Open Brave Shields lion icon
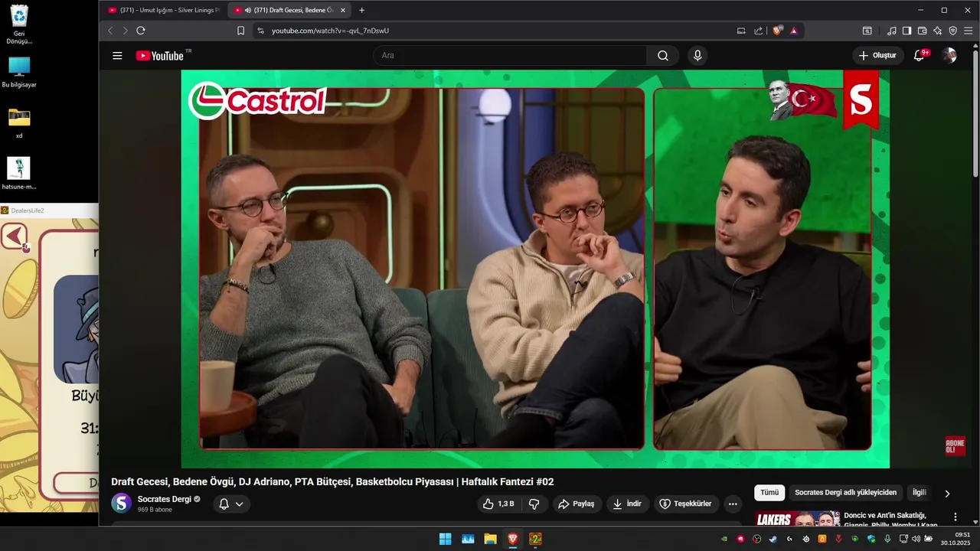 778,31
